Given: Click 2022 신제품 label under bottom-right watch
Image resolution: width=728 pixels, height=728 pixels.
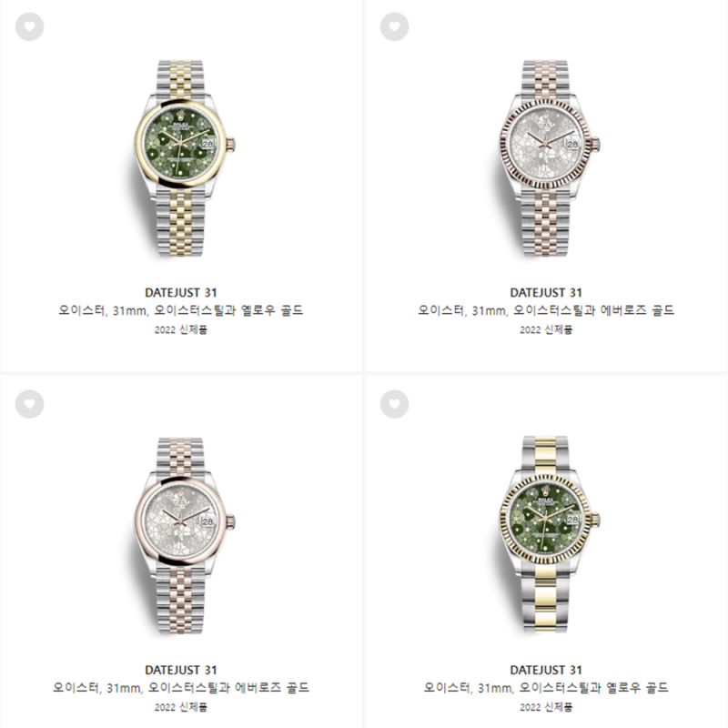Looking at the screenshot, I should (546, 707).
